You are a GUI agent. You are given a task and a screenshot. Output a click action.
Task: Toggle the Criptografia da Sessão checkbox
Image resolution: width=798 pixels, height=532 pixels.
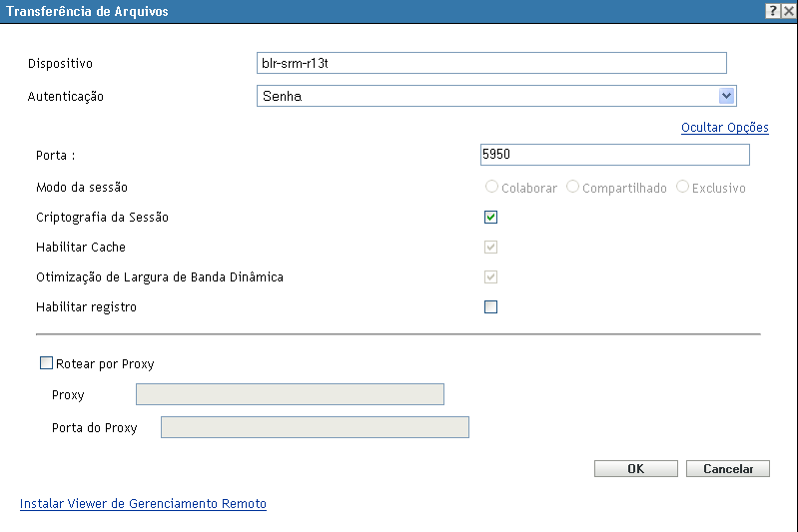[x=490, y=217]
